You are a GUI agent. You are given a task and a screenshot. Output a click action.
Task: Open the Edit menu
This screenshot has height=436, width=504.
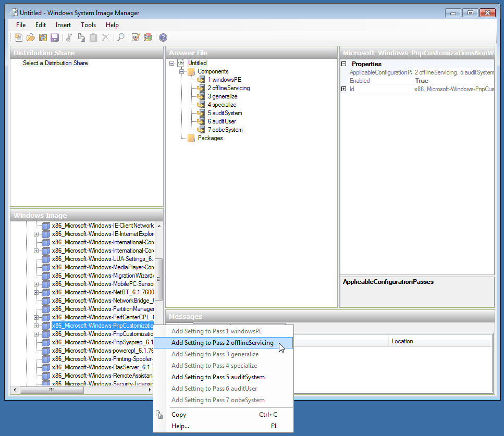(41, 24)
